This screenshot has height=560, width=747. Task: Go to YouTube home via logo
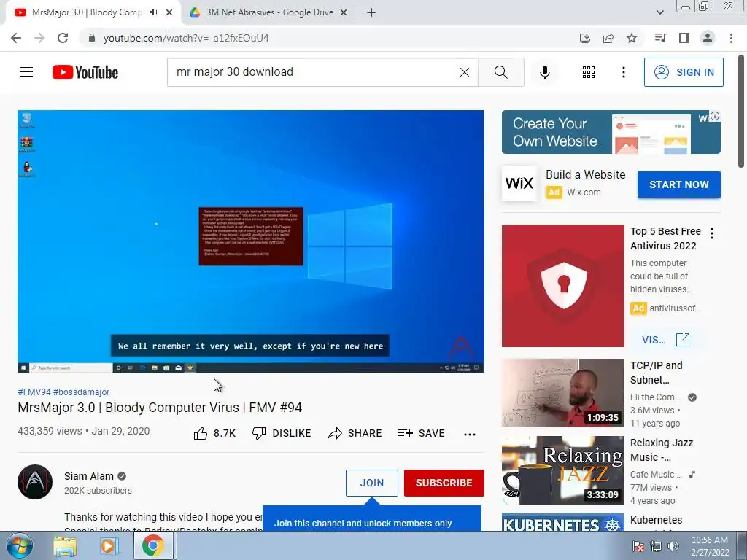coord(85,72)
